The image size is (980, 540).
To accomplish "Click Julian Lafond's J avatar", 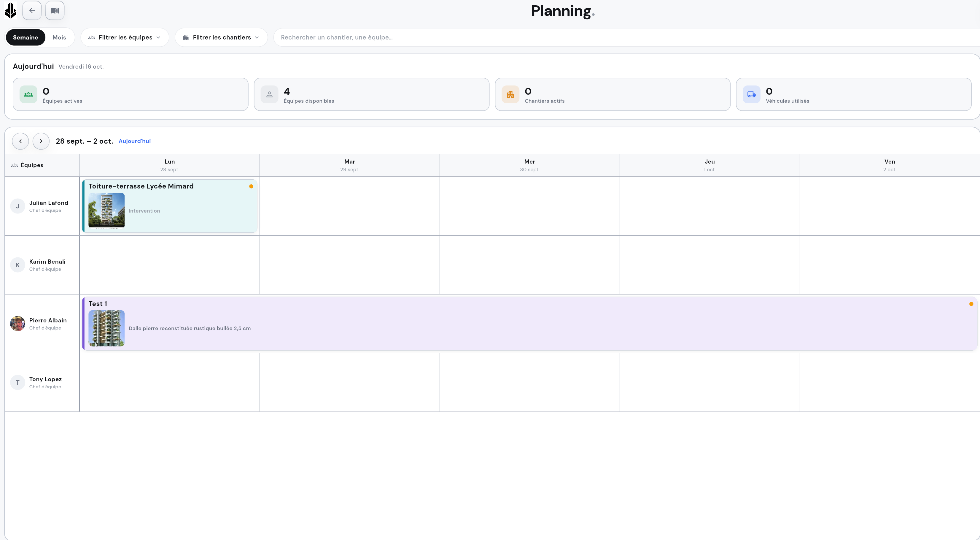I will (x=17, y=206).
